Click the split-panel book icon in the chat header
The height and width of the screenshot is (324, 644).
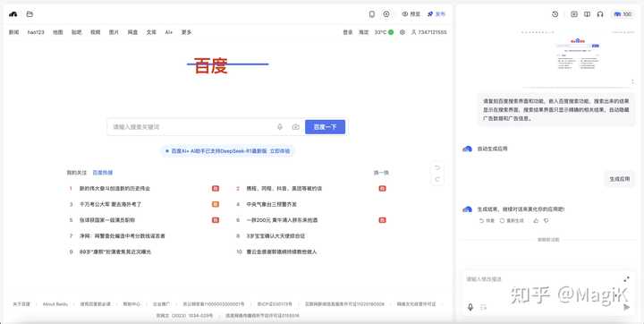coord(588,14)
